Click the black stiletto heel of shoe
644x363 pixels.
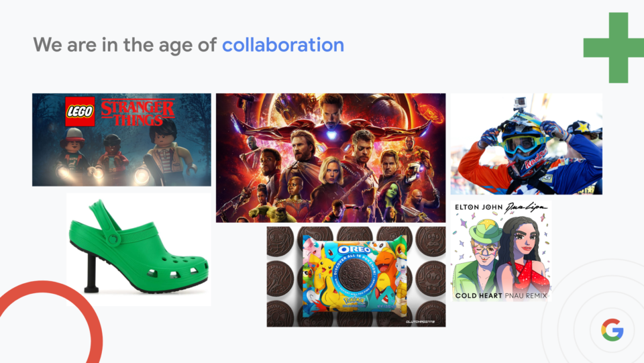[92, 274]
